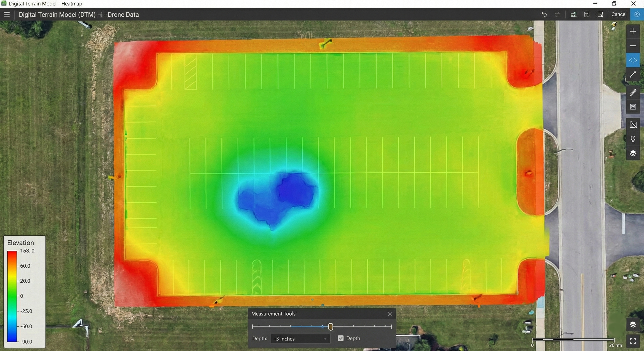Screen dimensions: 644x351
Task: Toggle bottom-right layers visibility button
Action: [633, 324]
